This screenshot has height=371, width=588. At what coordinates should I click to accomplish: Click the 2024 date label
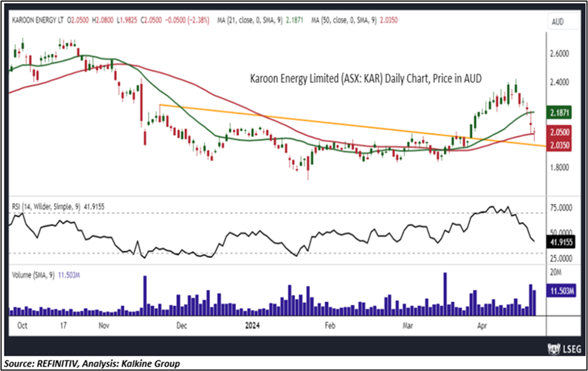pyautogui.click(x=252, y=325)
